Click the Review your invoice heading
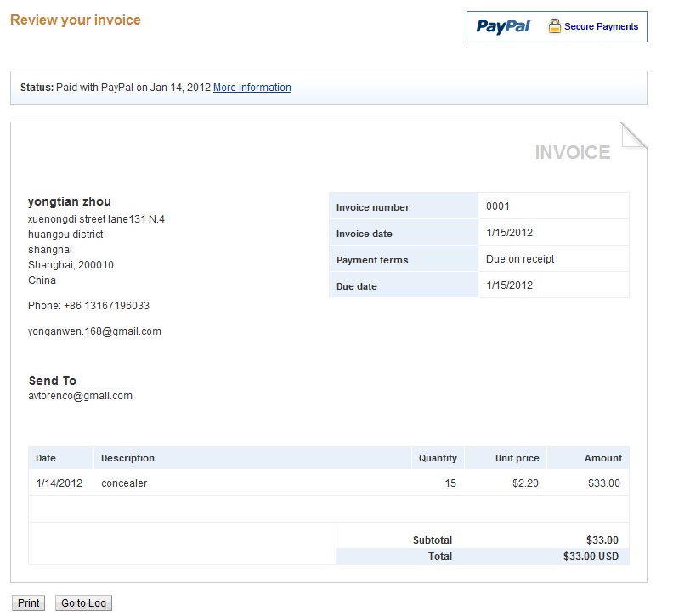The width and height of the screenshot is (673, 616). 76,20
